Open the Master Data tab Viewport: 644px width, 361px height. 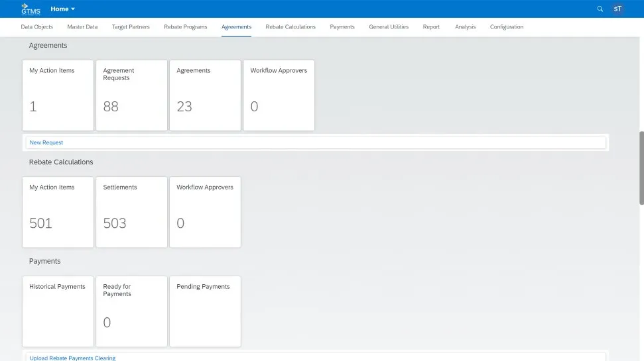[82, 27]
